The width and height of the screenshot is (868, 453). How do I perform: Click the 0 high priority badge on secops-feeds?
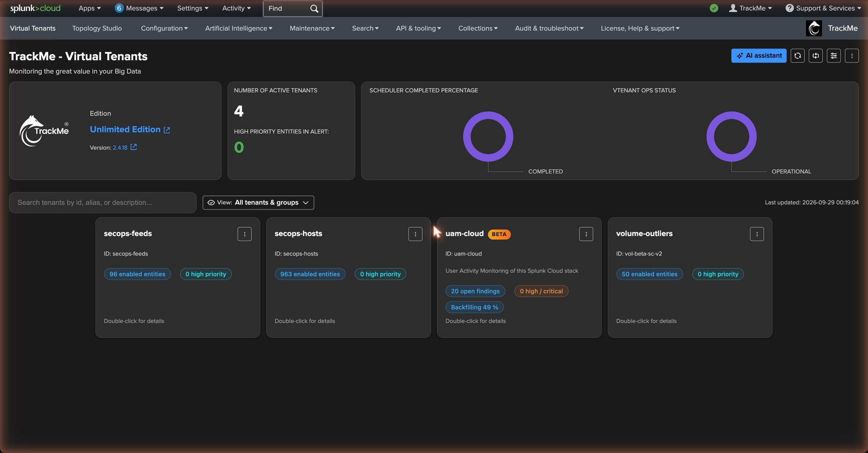206,274
